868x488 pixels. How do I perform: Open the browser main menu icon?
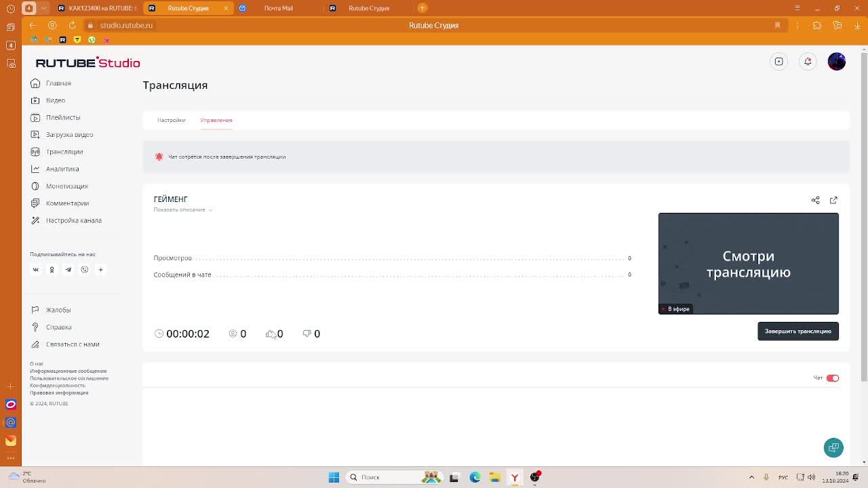point(797,8)
